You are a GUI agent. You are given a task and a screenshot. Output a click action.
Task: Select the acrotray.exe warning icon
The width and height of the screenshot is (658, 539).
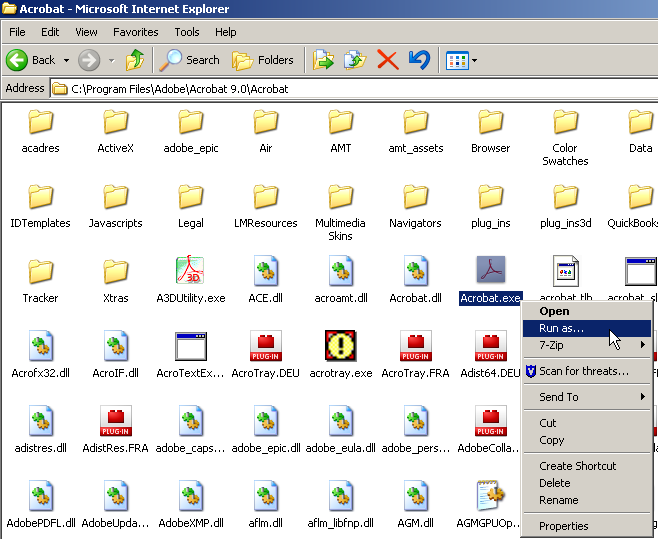tap(340, 346)
